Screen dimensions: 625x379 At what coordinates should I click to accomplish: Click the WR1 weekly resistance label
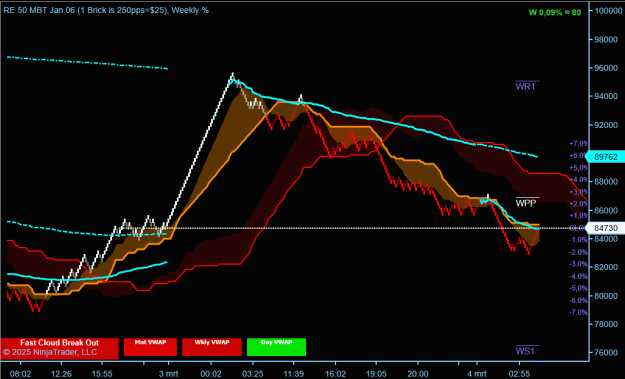coord(525,86)
